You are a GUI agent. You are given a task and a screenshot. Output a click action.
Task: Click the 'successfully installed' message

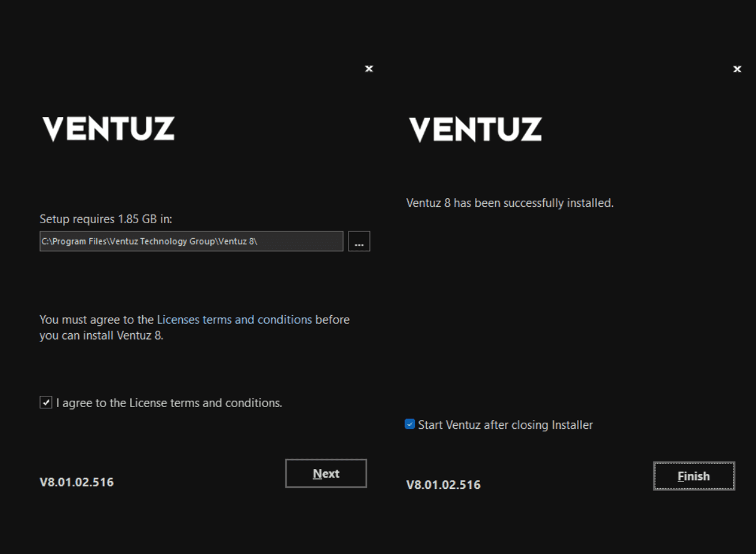tap(509, 203)
